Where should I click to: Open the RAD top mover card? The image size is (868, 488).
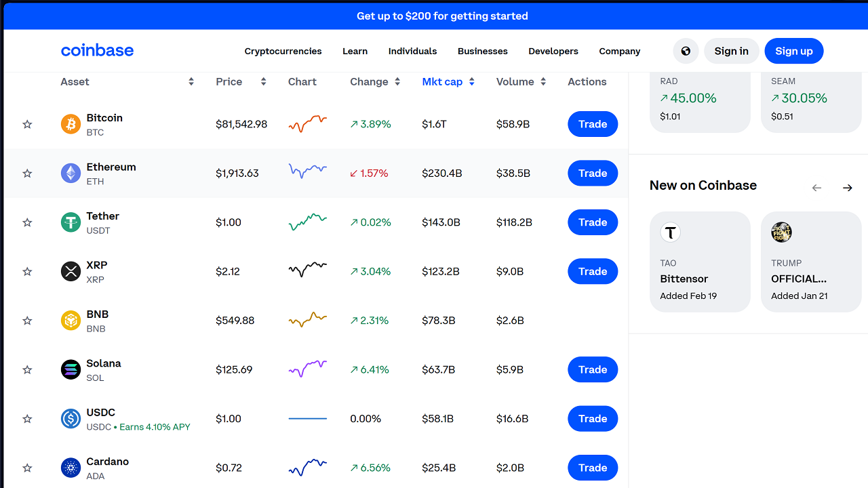(700, 102)
